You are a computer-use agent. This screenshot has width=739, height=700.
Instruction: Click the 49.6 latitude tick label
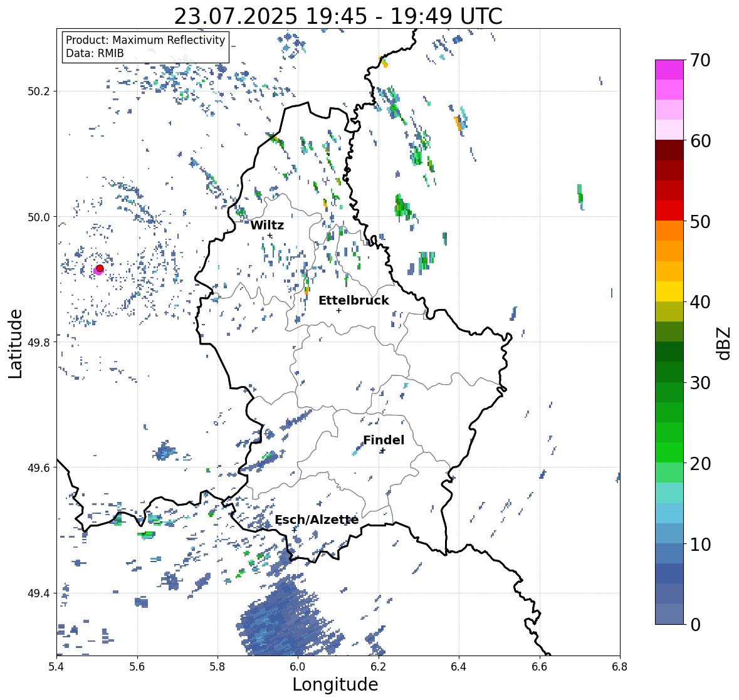(x=39, y=468)
